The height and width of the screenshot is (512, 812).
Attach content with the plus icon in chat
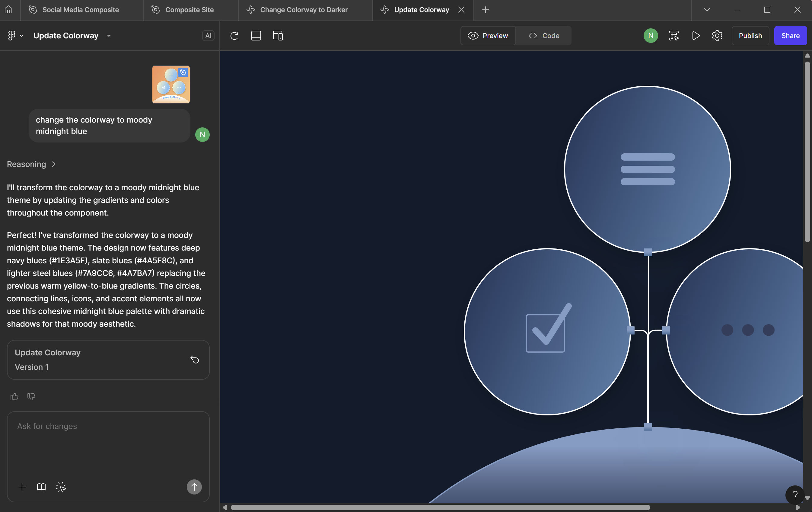click(22, 487)
